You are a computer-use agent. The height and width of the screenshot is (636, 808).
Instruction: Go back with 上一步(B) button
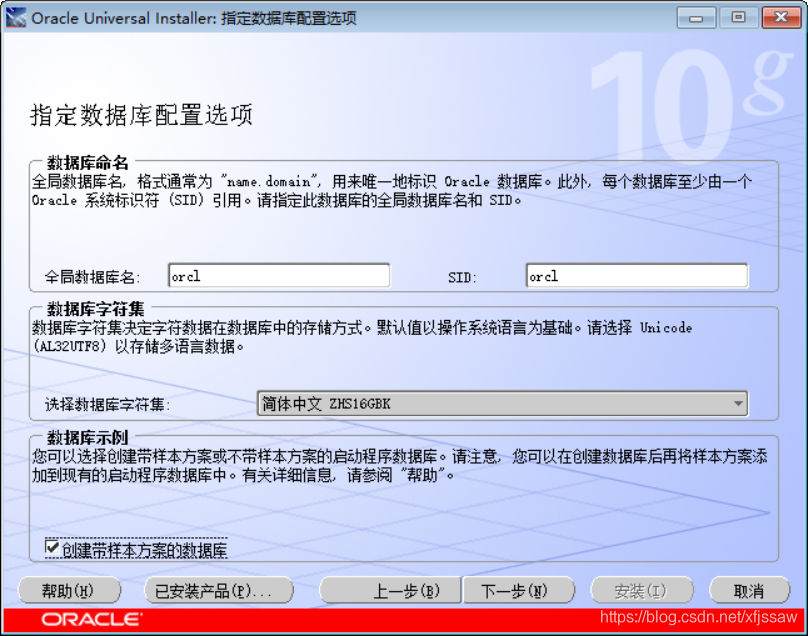click(390, 590)
